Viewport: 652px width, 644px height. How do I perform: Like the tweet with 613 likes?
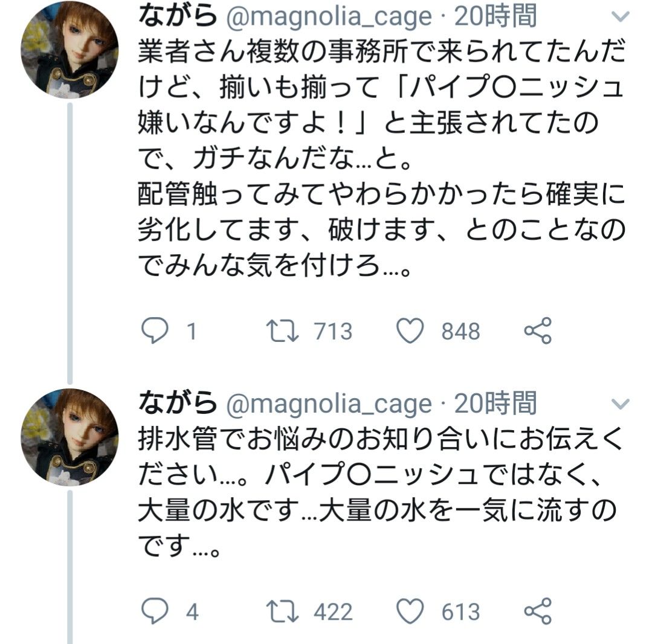412,611
